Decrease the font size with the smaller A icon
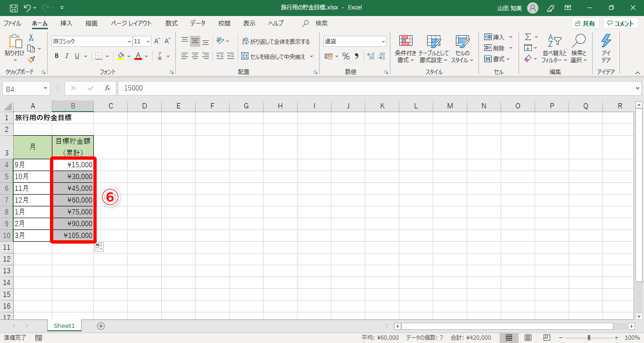Image resolution: width=644 pixels, height=343 pixels. (167, 41)
